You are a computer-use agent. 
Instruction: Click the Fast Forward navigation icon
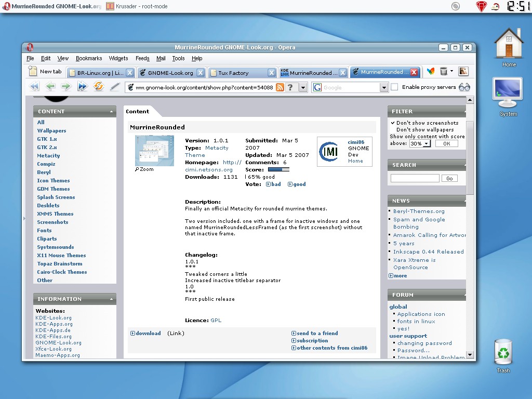[x=82, y=87]
